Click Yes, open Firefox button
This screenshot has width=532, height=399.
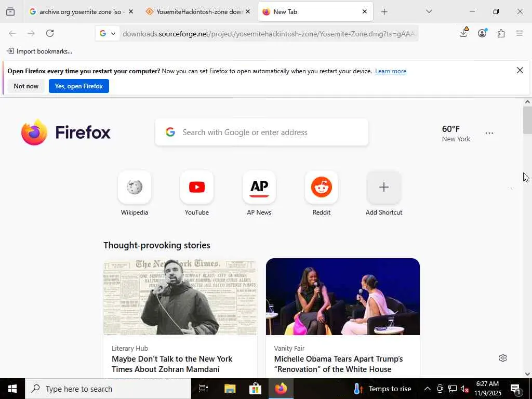coord(79,86)
